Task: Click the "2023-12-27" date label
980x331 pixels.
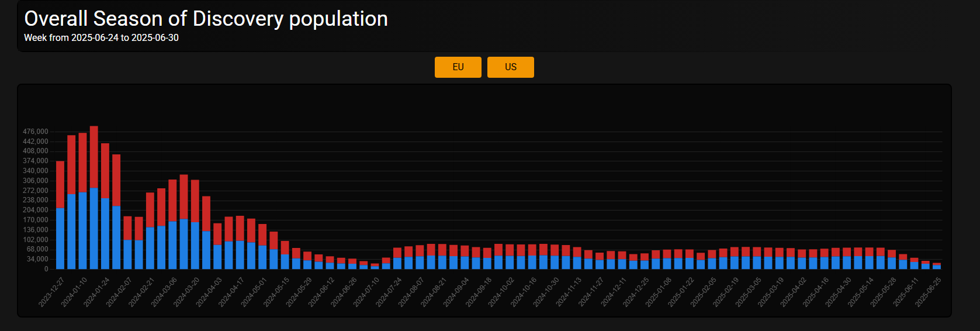Action: tap(51, 292)
